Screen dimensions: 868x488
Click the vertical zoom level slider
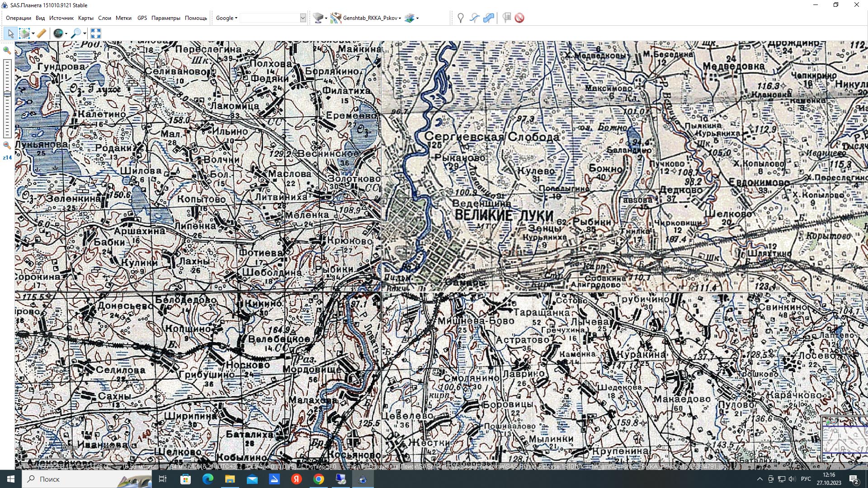(x=7, y=98)
